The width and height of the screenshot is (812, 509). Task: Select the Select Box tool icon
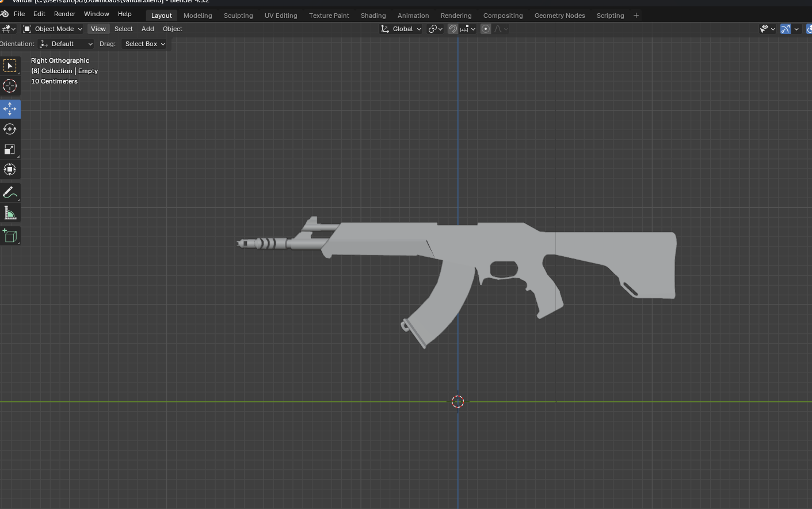[10, 66]
